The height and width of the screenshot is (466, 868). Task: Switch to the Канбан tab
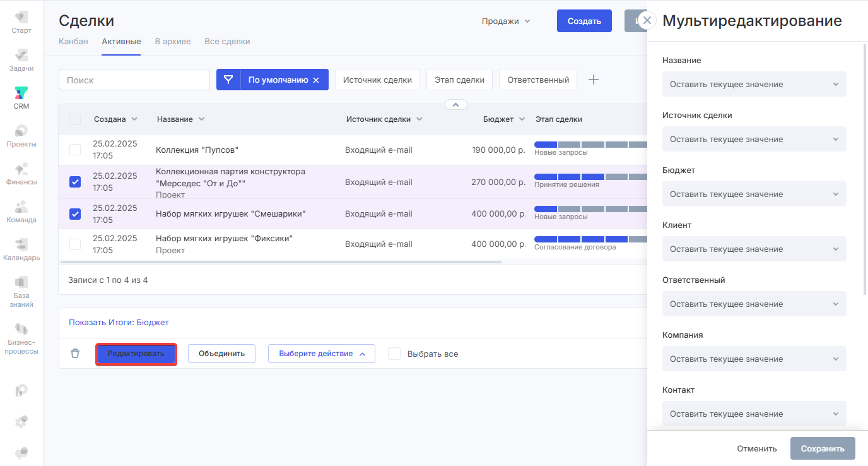pos(73,42)
